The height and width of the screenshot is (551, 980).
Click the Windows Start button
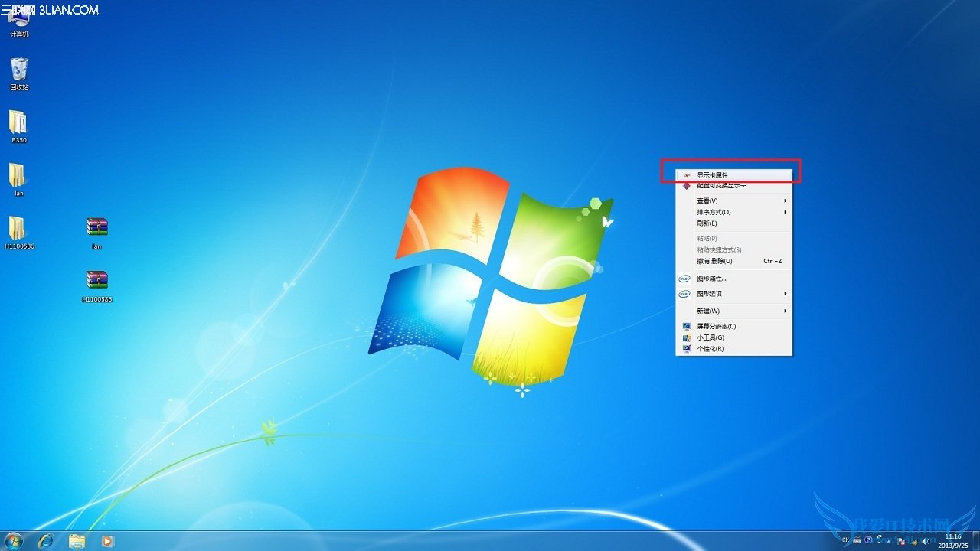point(13,541)
